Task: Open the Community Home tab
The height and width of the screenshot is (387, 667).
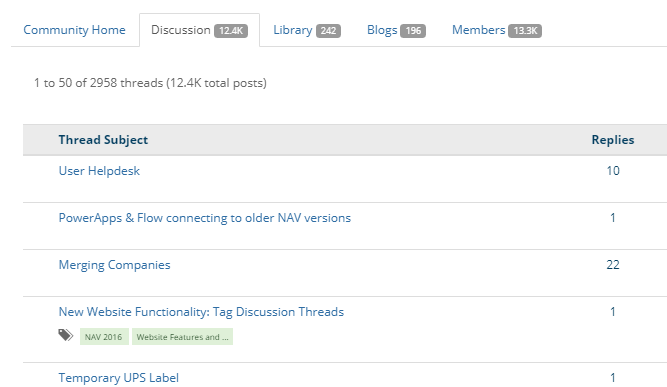Action: click(x=74, y=30)
